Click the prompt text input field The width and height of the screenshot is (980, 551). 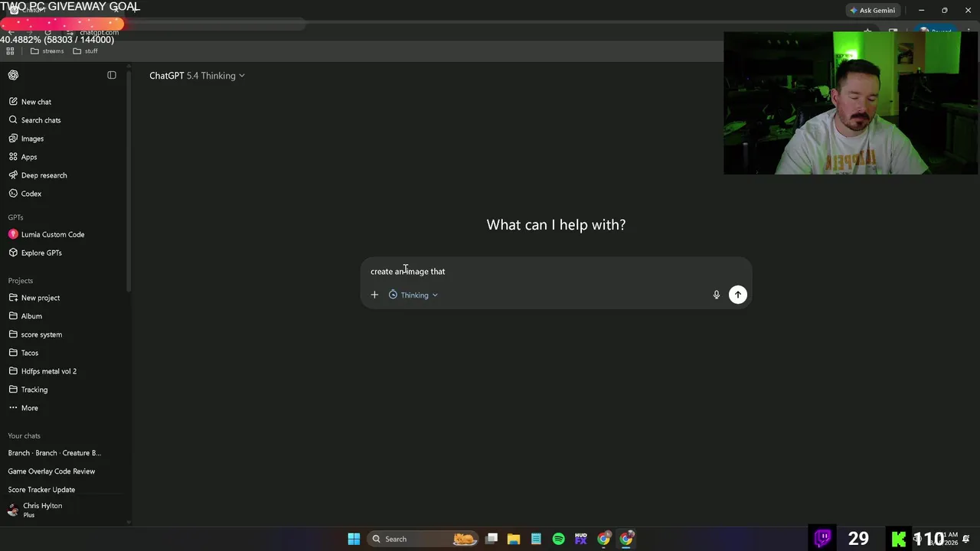(556, 272)
